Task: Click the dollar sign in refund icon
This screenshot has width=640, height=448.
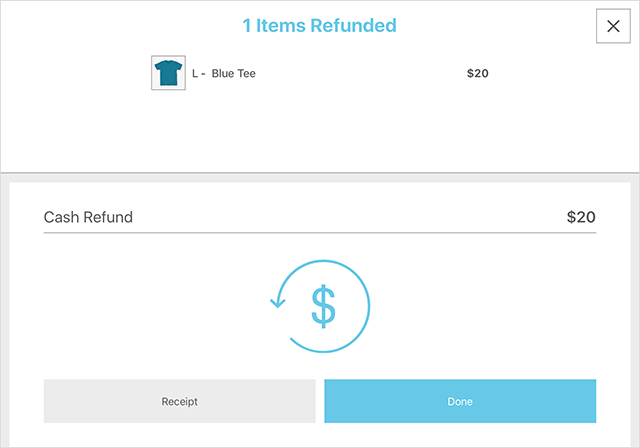Action: tap(322, 307)
